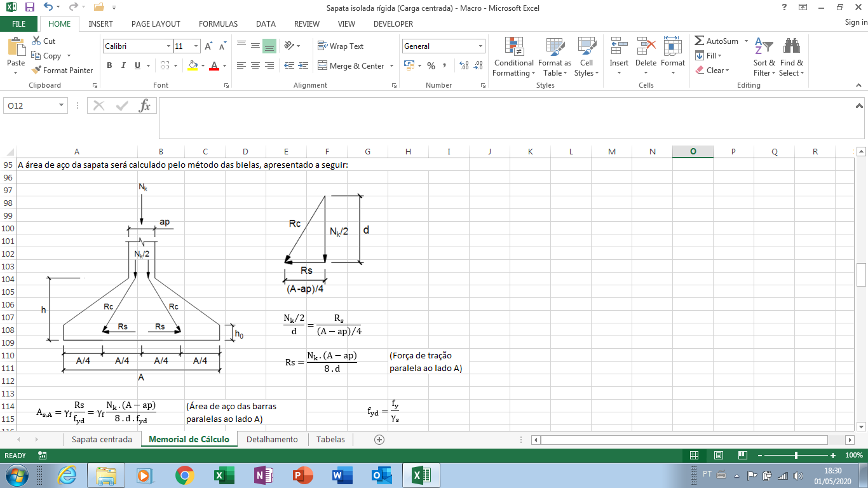
Task: Open Internet Explorer from the taskbar
Action: coord(67,475)
